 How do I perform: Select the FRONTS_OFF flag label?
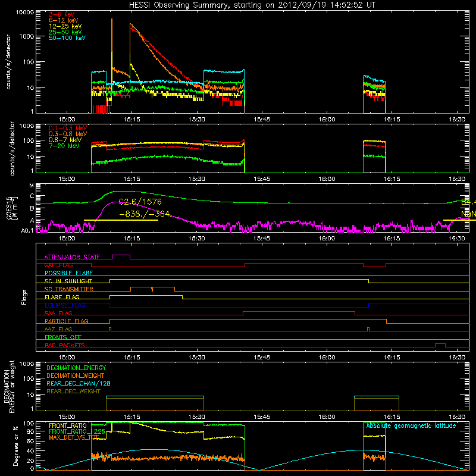[x=63, y=337]
